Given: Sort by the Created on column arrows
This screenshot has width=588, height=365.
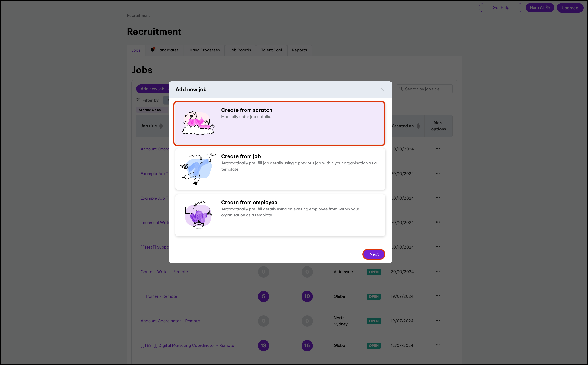Looking at the screenshot, I should (x=418, y=126).
